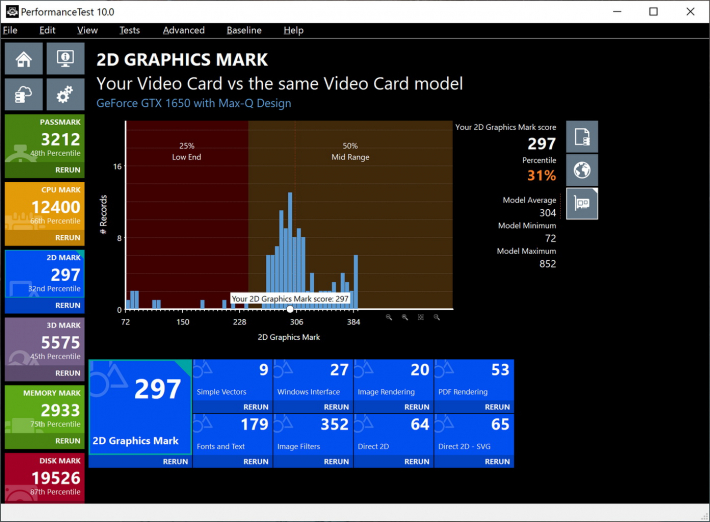Click the chart fit-to-view icon
The image size is (710, 522).
pyautogui.click(x=421, y=317)
